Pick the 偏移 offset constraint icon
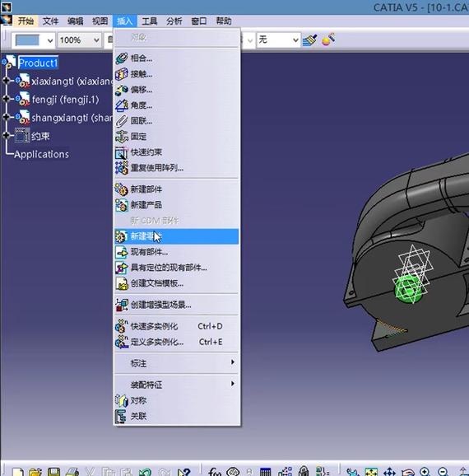Image resolution: width=469 pixels, height=476 pixels. pyautogui.click(x=122, y=90)
